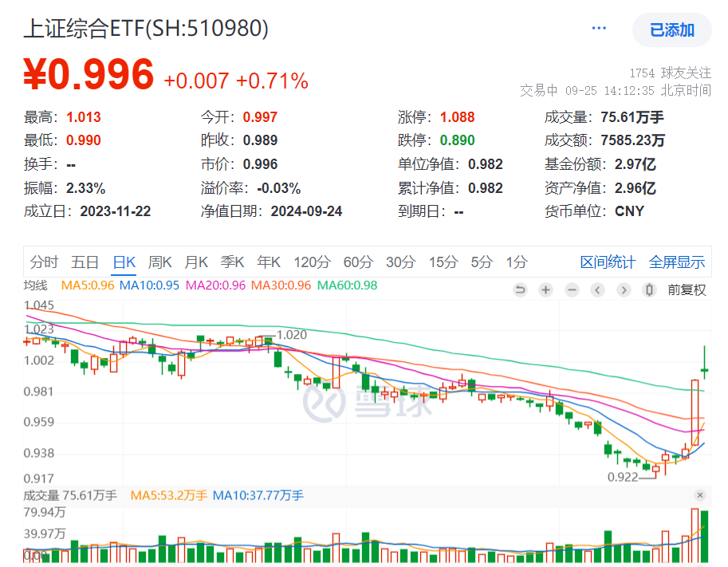This screenshot has height=567, width=728.
Task: Click the volume MA10:37.77万手 label
Action: coord(258,495)
